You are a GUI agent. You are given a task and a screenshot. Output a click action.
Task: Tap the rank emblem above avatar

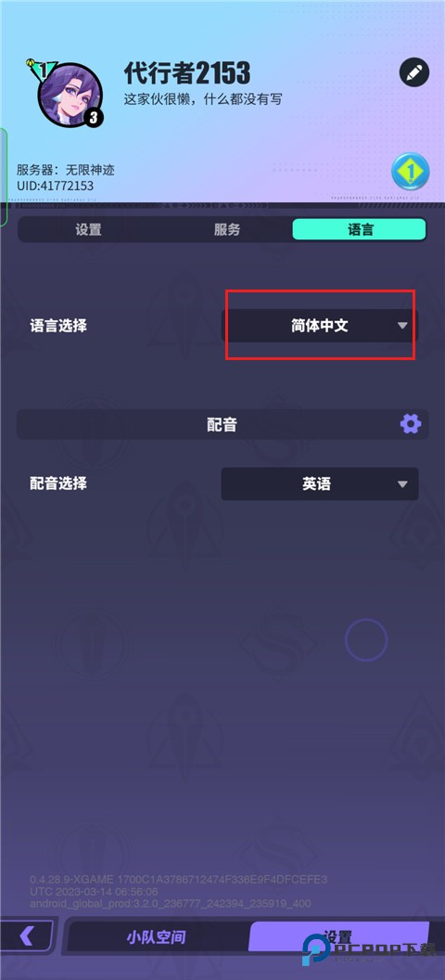coord(42,71)
